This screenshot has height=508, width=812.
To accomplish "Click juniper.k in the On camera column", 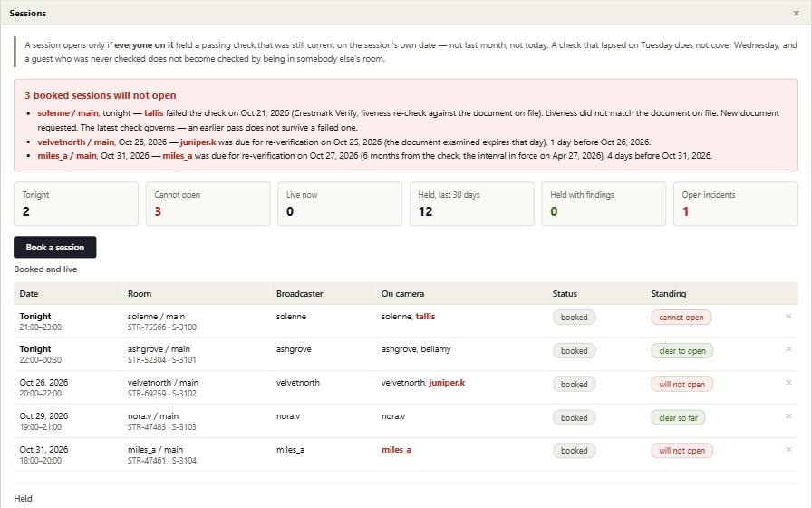I will pyautogui.click(x=447, y=383).
